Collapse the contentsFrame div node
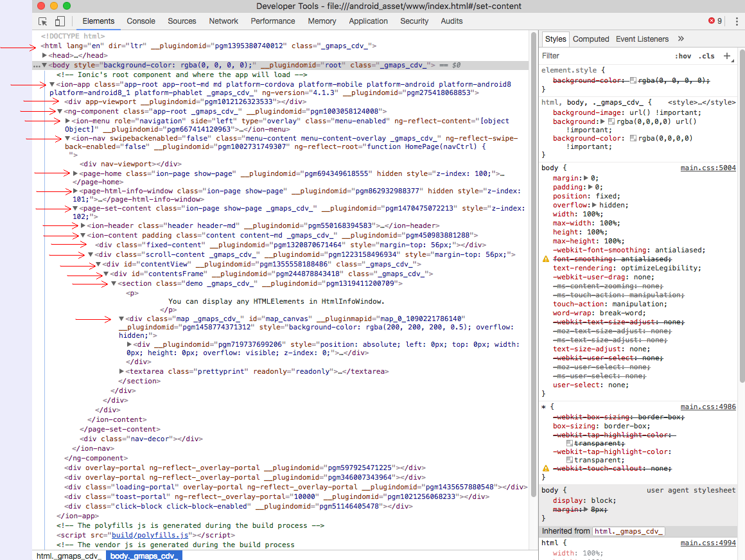 coord(106,274)
